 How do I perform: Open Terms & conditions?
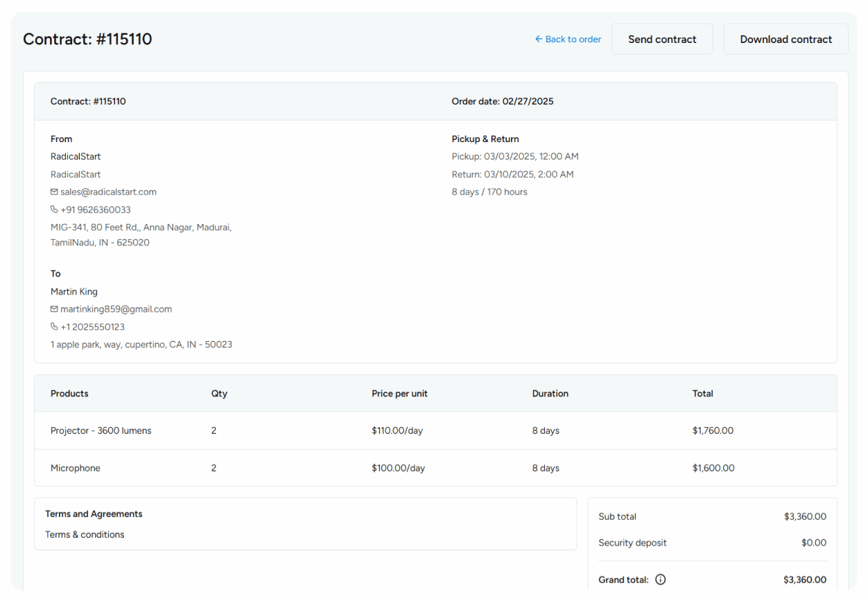pyautogui.click(x=85, y=534)
